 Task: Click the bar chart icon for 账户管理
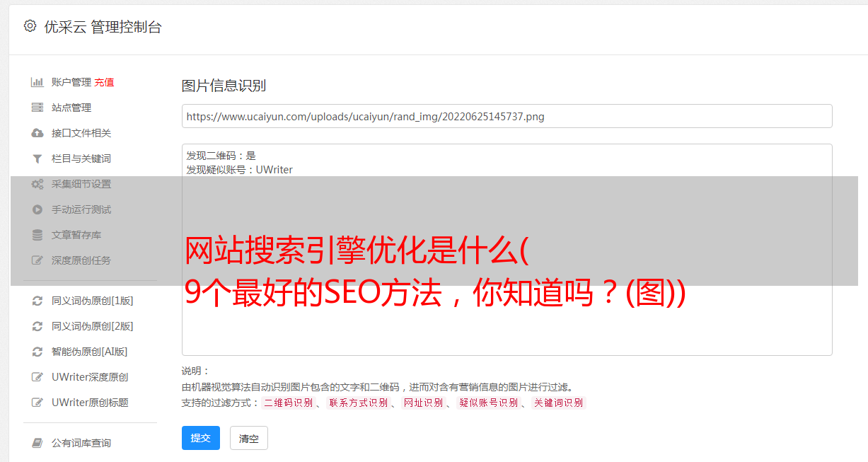pyautogui.click(x=37, y=82)
